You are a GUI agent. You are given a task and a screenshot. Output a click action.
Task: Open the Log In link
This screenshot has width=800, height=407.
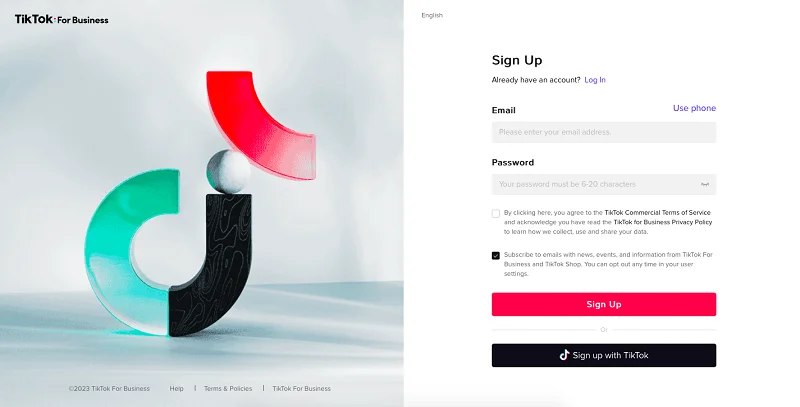[595, 80]
